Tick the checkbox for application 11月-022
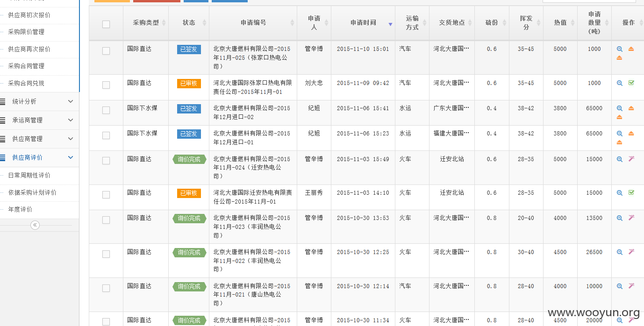Image resolution: width=644 pixels, height=326 pixels. (106, 254)
